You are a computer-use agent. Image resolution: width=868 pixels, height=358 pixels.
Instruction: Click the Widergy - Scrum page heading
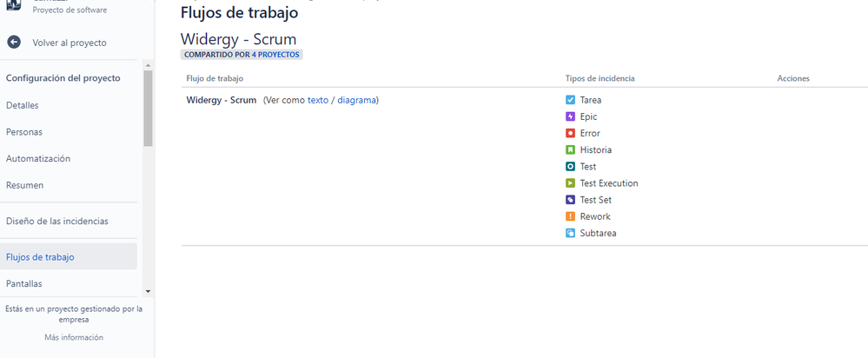239,39
